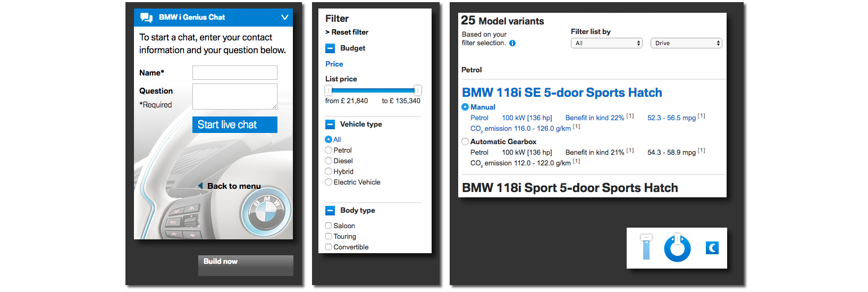Collapse the Vehicle type filter section
This screenshot has height=292, width=868.
[x=330, y=124]
